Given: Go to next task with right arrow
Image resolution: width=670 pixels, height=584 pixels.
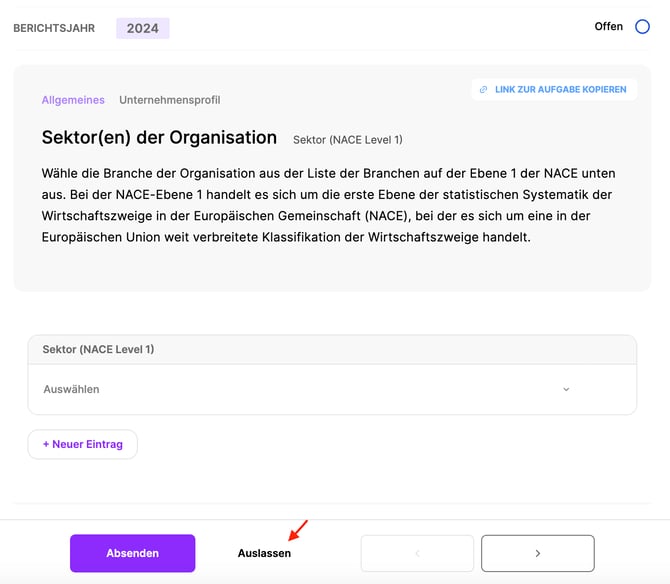Looking at the screenshot, I should tap(537, 553).
